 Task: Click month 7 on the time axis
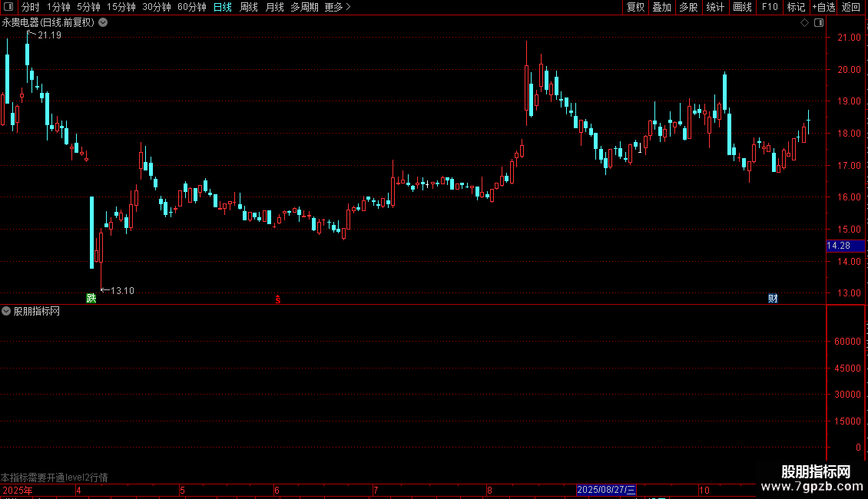pos(376,490)
